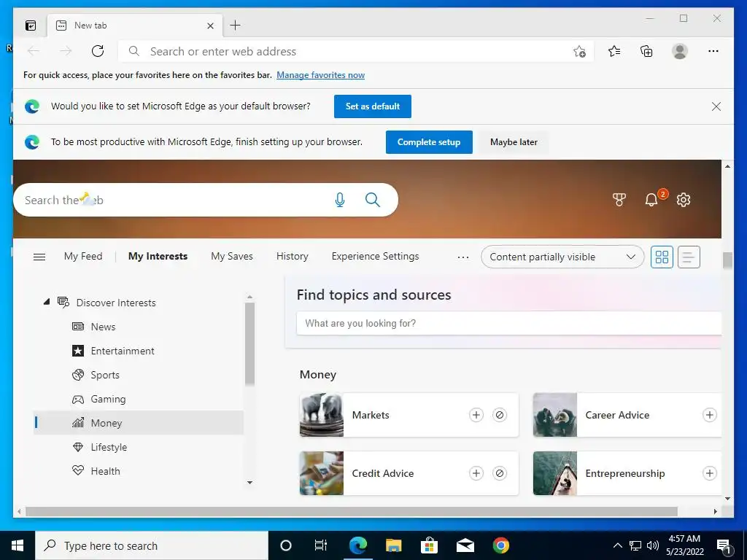Viewport: 747px width, 560px height.
Task: Block the Markets topic
Action: click(499, 415)
